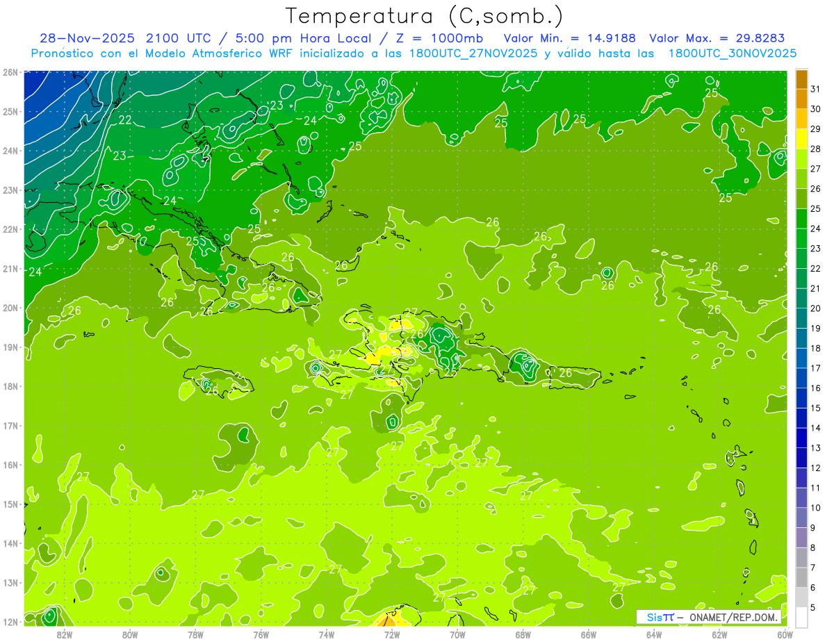
Task: Click the 74W longitude axis label
Action: pos(327,634)
